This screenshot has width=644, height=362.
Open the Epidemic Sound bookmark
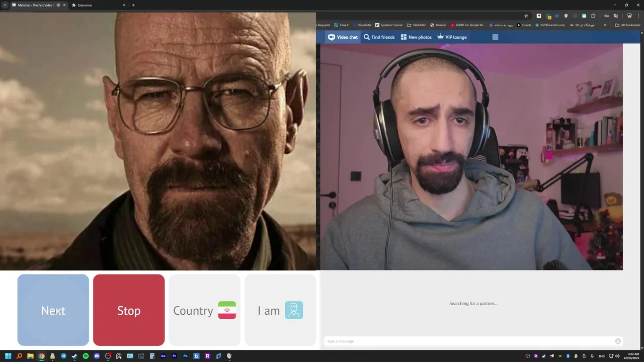tap(389, 25)
